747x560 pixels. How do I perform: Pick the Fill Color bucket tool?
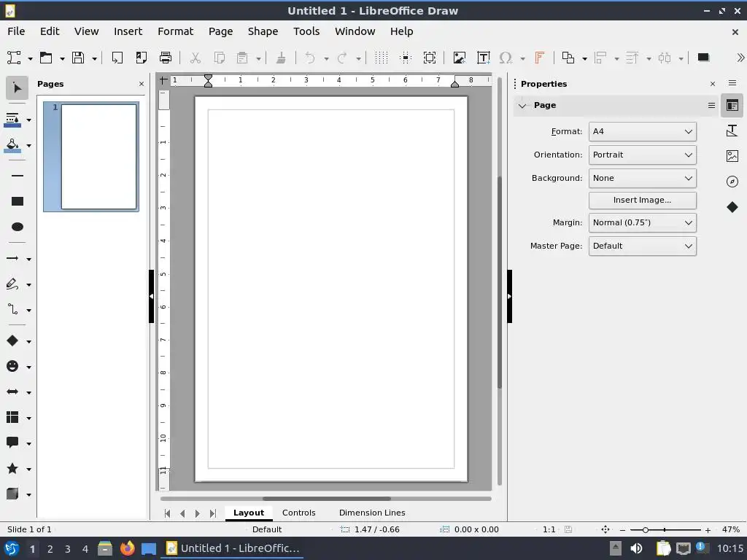pos(13,145)
